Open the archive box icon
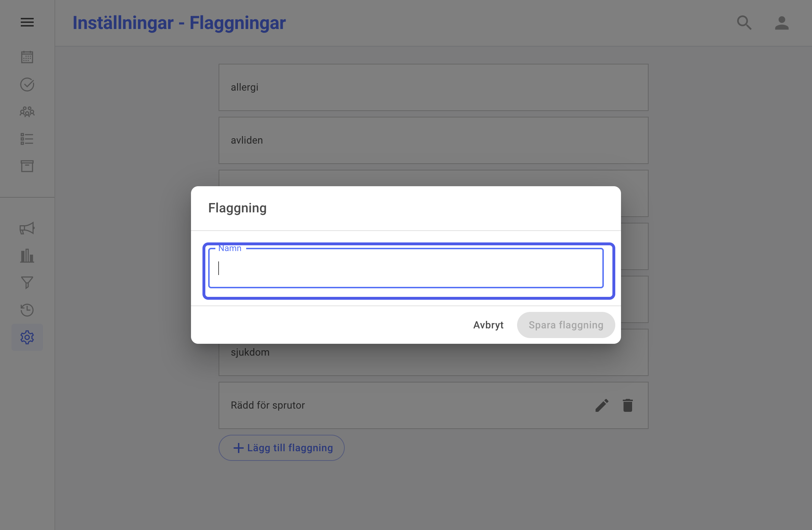Screen dimensions: 812x530 (27, 166)
